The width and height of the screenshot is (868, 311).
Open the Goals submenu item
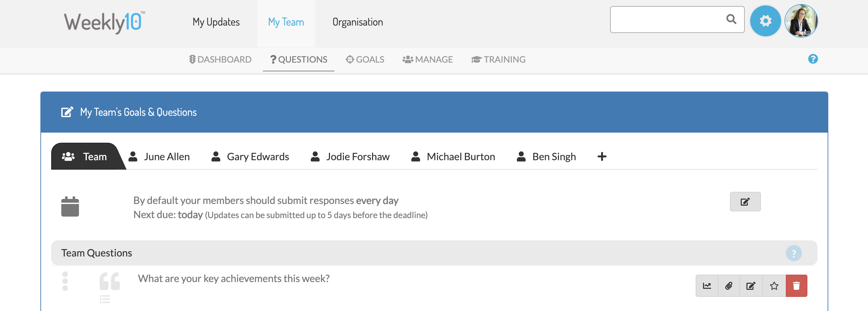coord(365,60)
